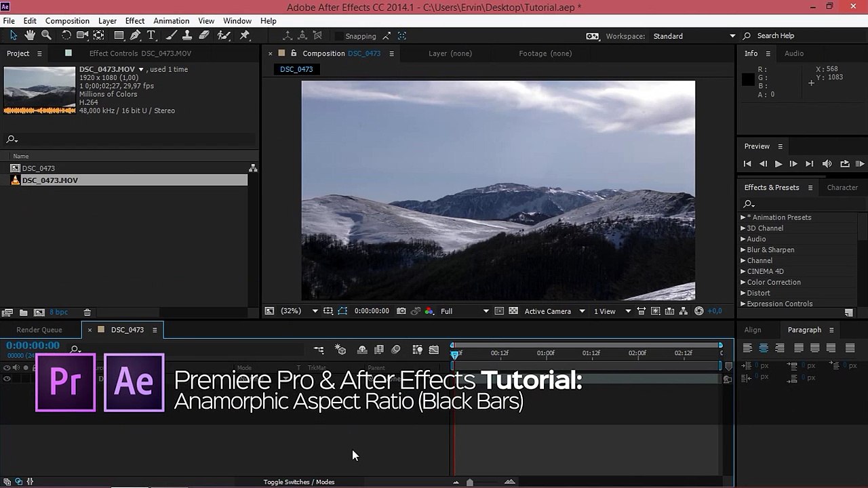Click current time 0:00:00:00 in viewer

click(372, 311)
